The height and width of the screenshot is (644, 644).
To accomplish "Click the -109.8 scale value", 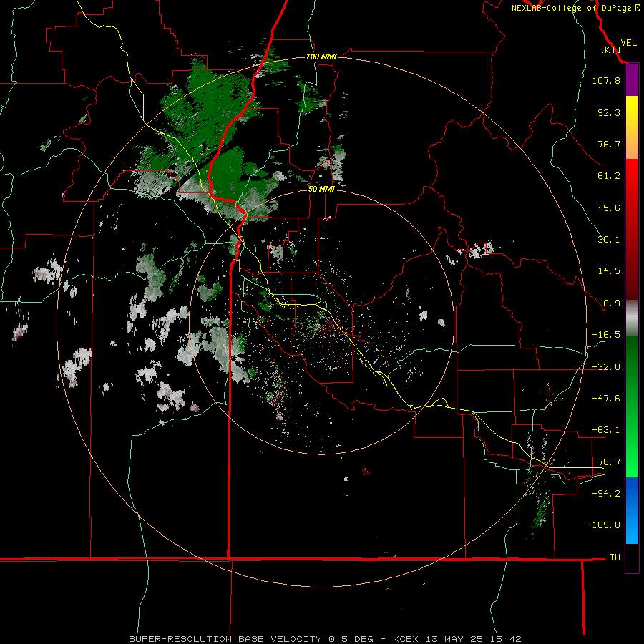I will 603,525.
